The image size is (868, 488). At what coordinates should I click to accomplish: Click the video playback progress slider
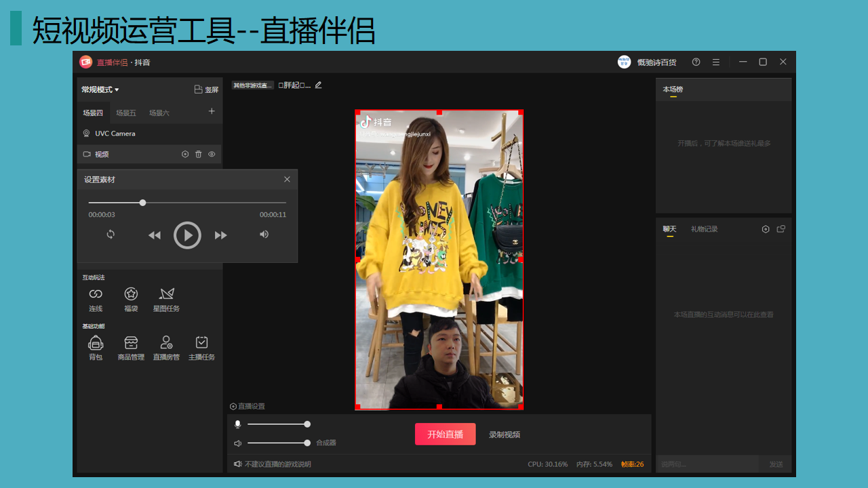(187, 203)
